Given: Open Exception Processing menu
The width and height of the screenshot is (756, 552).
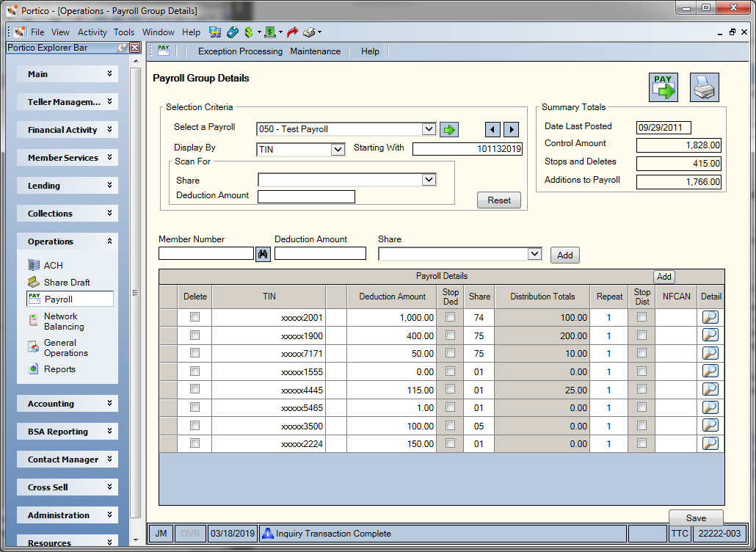Looking at the screenshot, I should [240, 51].
